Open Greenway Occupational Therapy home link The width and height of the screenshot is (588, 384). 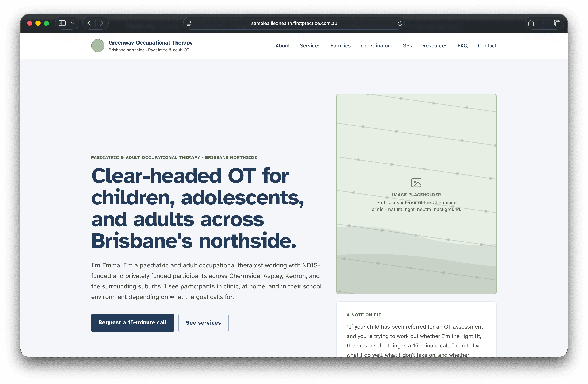tap(150, 43)
